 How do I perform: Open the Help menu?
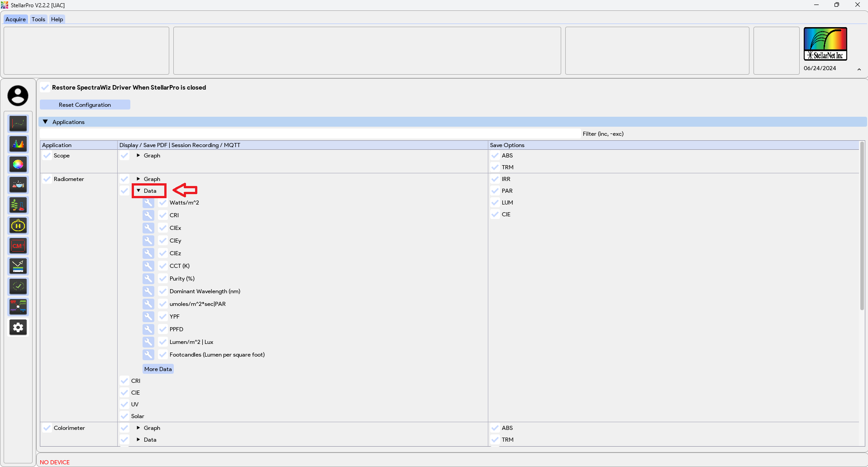click(57, 19)
